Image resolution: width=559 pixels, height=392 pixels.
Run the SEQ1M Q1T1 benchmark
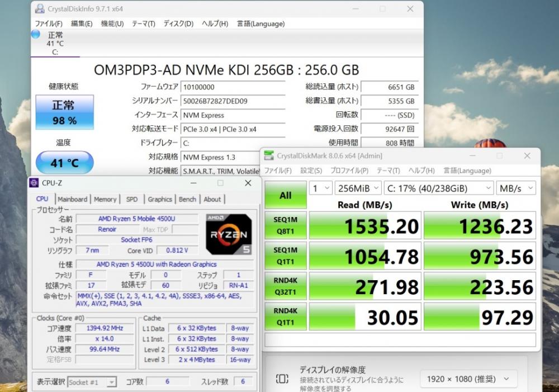click(286, 256)
